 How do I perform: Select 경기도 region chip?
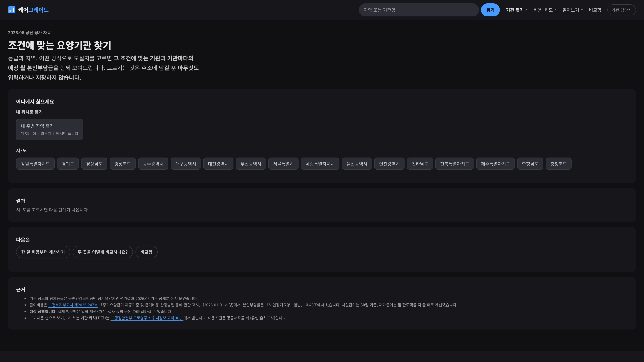(x=68, y=164)
